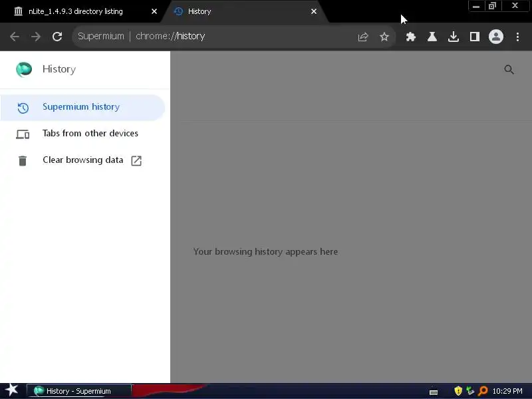Search history with magnifier icon
This screenshot has width=532, height=399.
click(509, 70)
